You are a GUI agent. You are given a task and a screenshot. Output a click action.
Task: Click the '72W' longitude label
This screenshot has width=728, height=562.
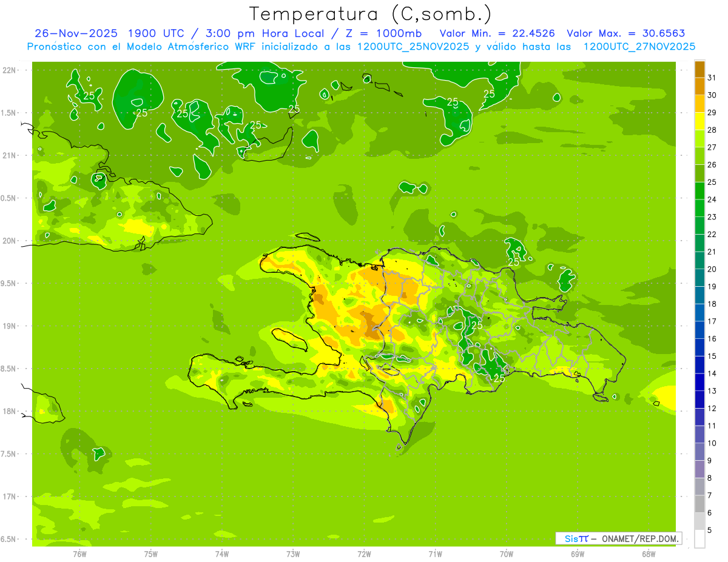(x=364, y=554)
